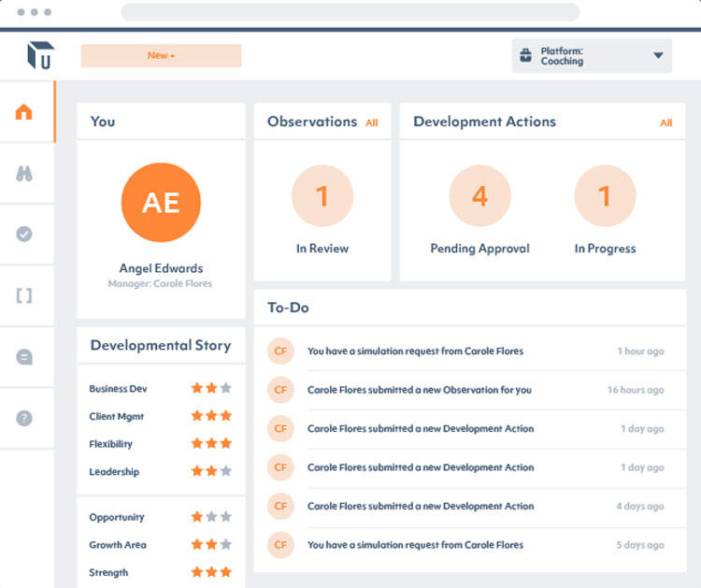Select the checkmark sidebar icon
701x588 pixels.
tap(24, 234)
